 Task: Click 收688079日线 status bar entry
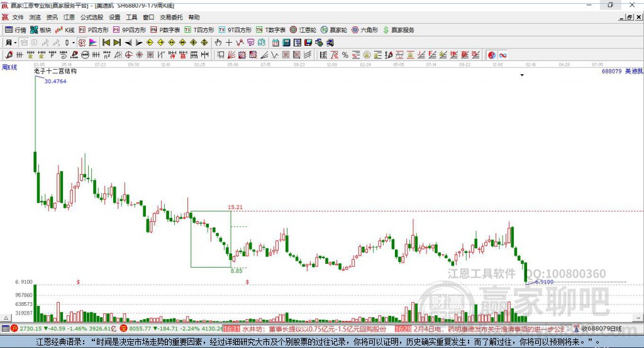click(x=601, y=329)
